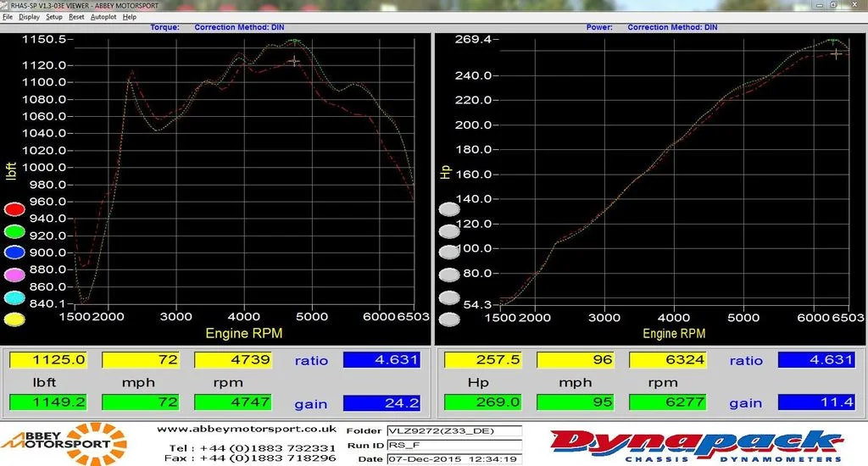Click the Run ID field RS_F
This screenshot has width=868, height=466.
tap(454, 445)
